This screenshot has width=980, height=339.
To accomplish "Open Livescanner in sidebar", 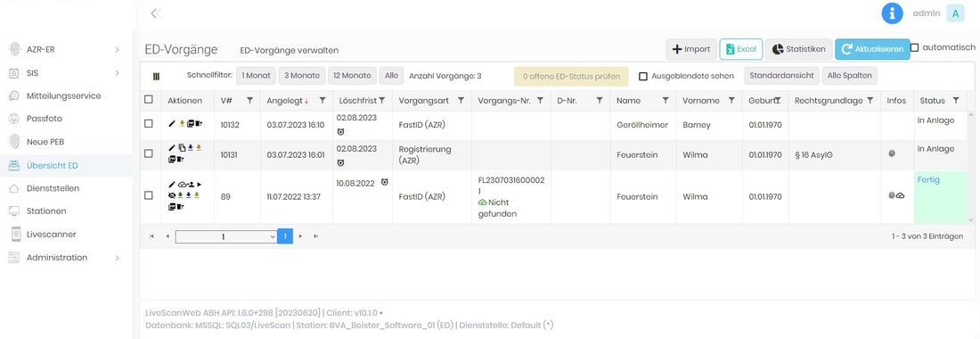I will (x=52, y=234).
